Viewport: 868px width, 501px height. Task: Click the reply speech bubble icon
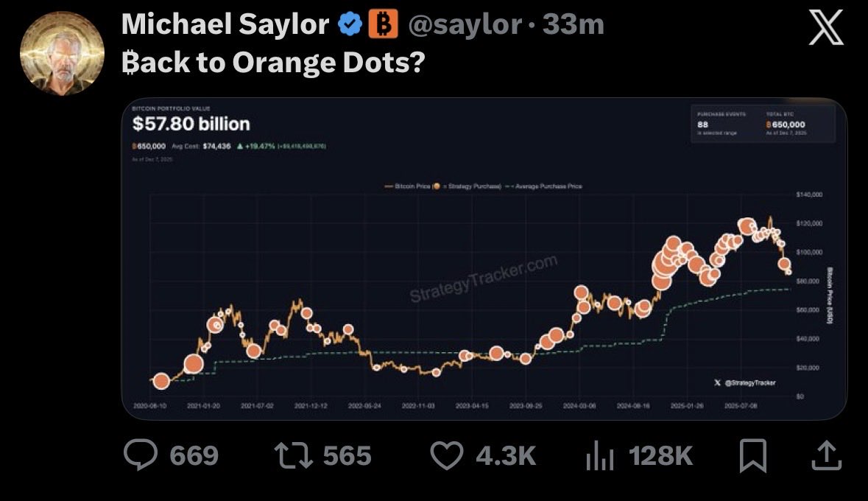click(x=140, y=455)
